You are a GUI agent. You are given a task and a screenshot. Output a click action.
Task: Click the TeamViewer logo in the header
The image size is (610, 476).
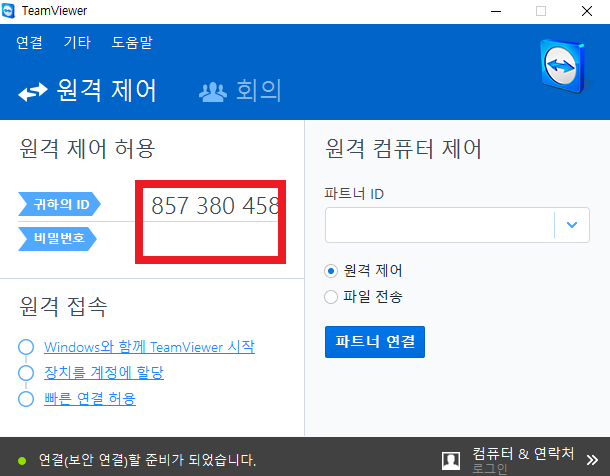click(x=564, y=66)
